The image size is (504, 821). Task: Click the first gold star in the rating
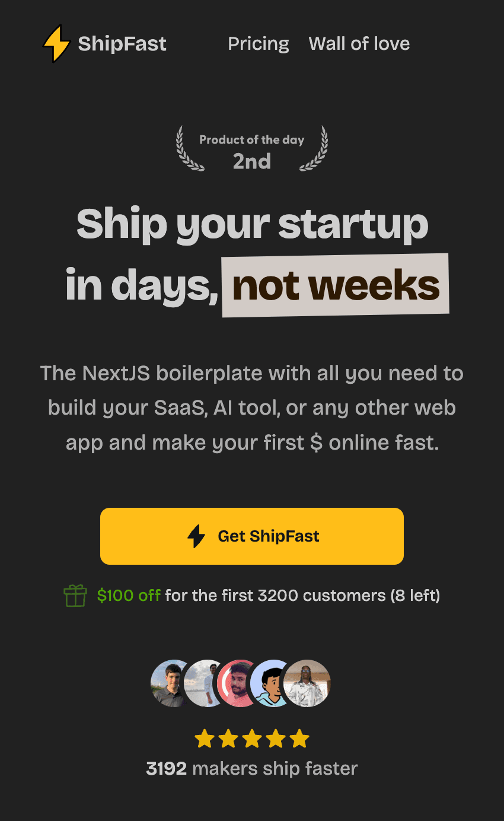click(205, 739)
